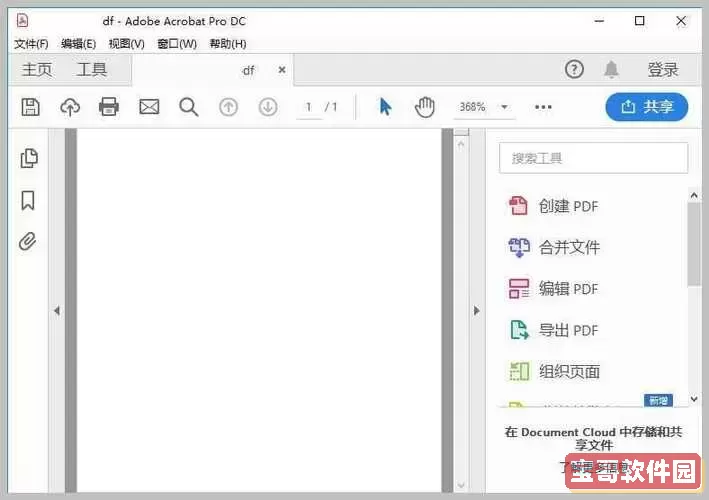This screenshot has height=500, width=709.
Task: Click the tools pane scrollbar thumb
Action: [694, 244]
